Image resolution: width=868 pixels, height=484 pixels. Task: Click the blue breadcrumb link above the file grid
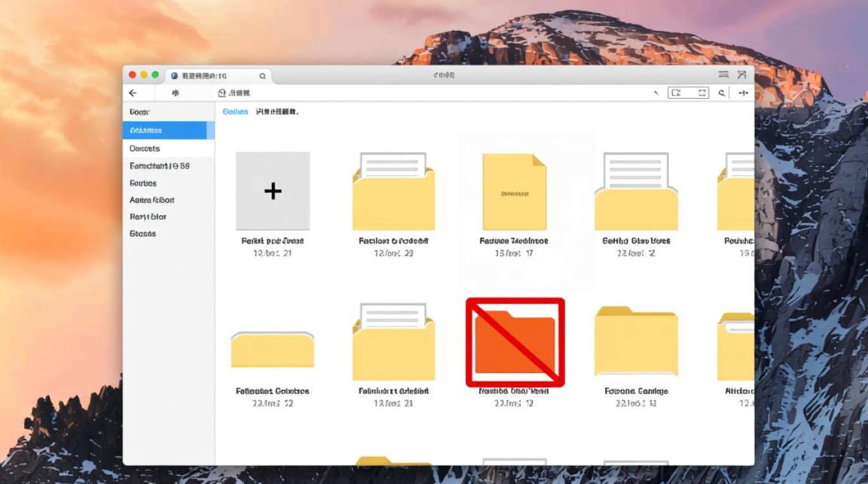click(235, 112)
